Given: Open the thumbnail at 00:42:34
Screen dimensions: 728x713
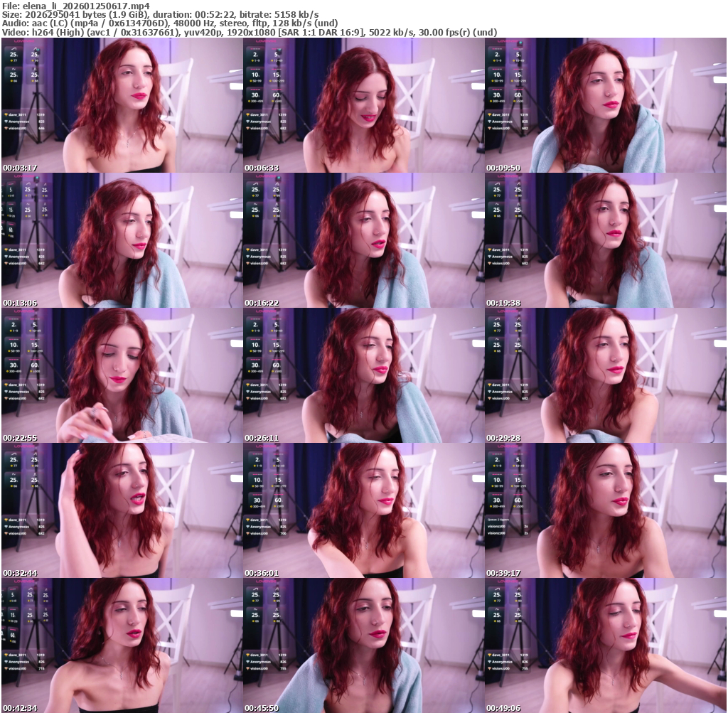Looking at the screenshot, I should 122,645.
